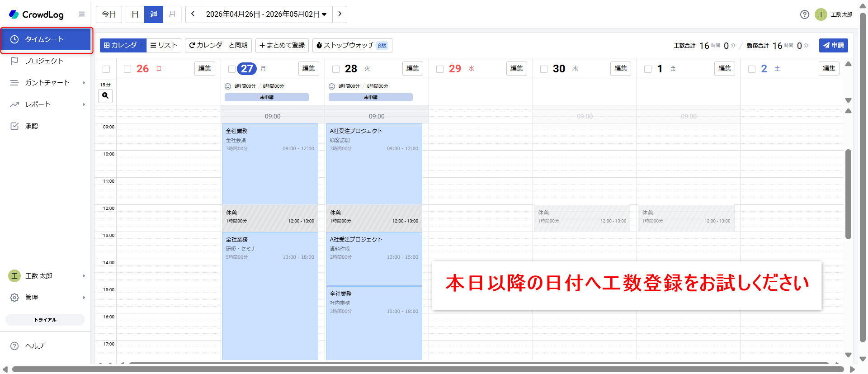
Task: Open the A社受注プロジェクト 顧客訪問 entry
Action: coord(374,164)
